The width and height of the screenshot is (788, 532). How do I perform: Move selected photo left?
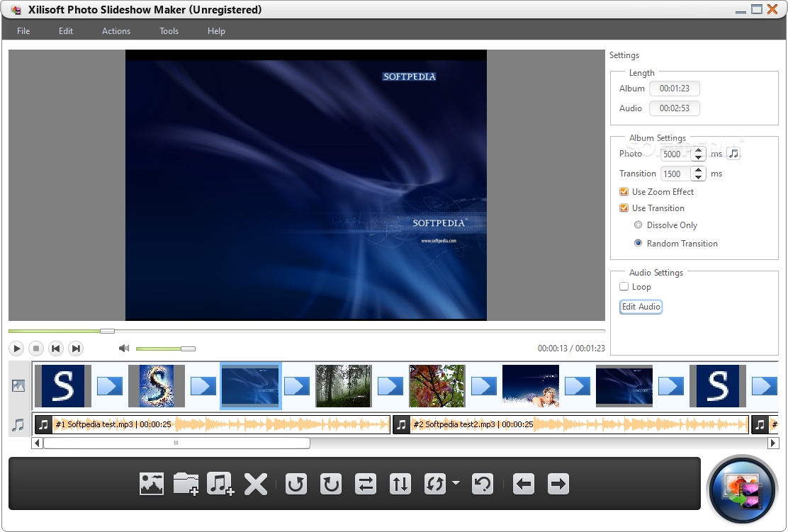(524, 485)
